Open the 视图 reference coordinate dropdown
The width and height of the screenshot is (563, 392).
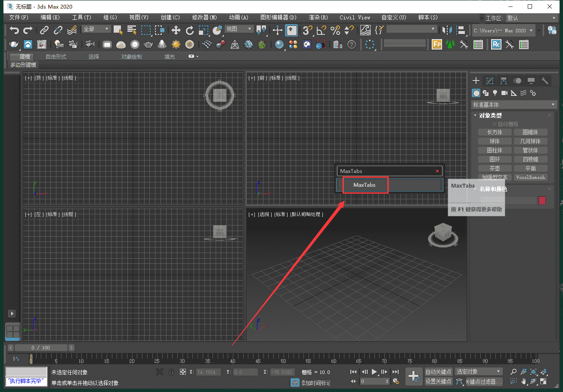pos(239,29)
